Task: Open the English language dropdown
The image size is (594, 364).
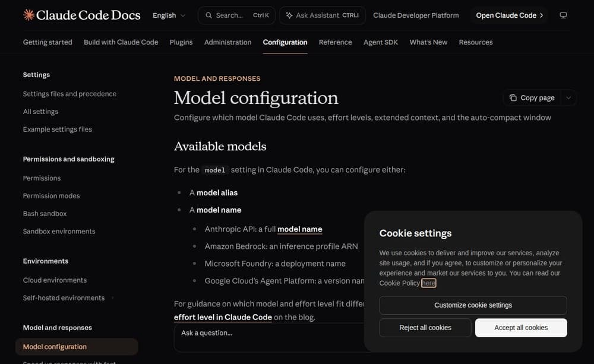Action: click(x=169, y=15)
